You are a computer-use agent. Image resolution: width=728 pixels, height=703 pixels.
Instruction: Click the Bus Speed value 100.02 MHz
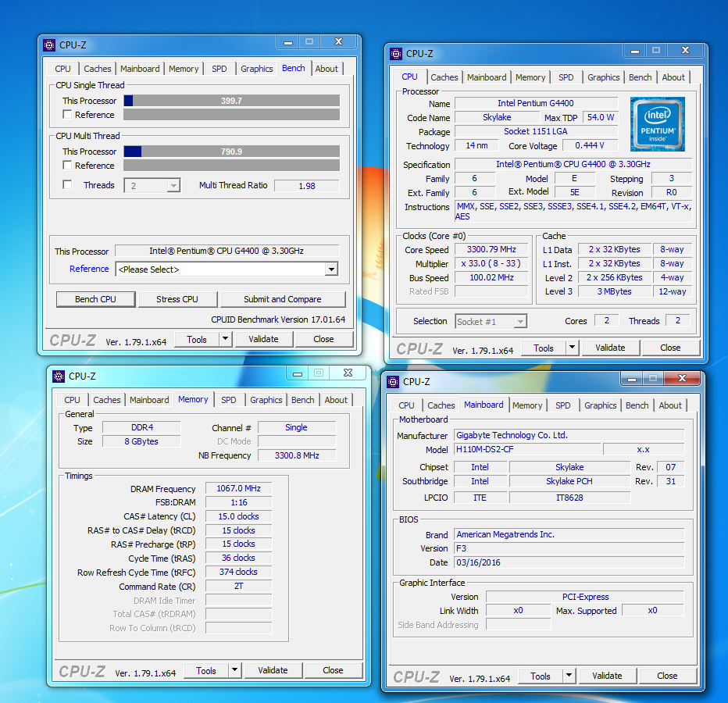coord(491,277)
